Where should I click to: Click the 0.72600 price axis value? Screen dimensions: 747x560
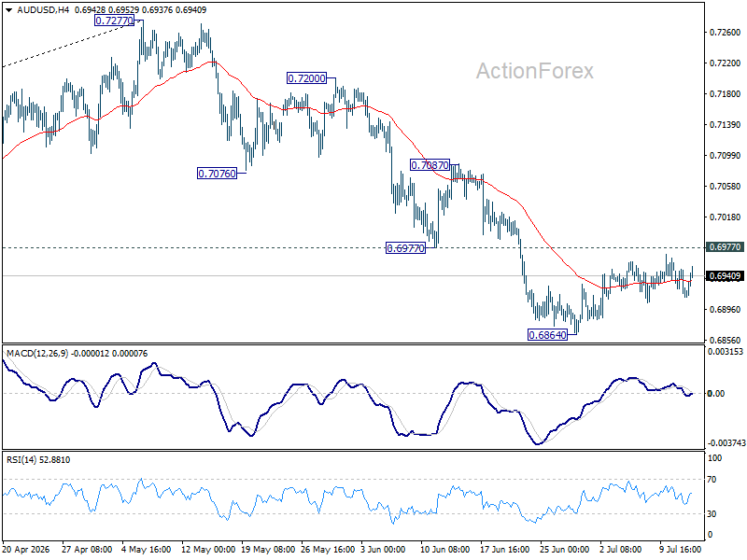pyautogui.click(x=726, y=33)
